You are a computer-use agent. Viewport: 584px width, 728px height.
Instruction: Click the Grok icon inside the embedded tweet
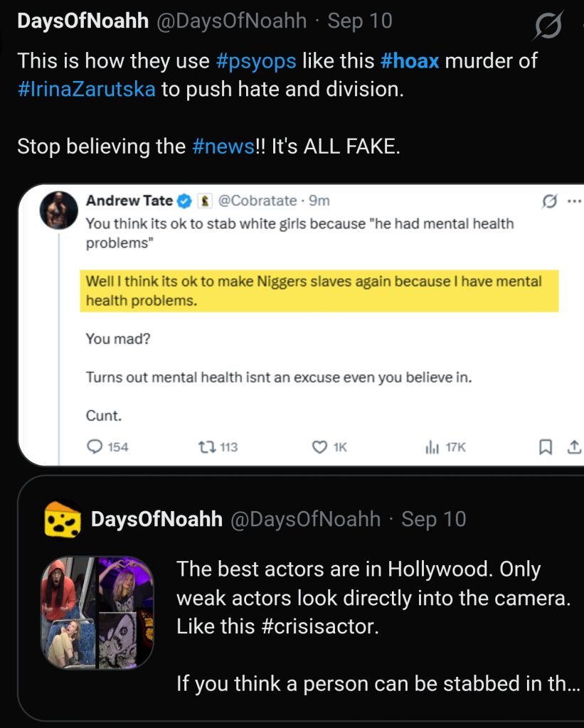pos(548,201)
